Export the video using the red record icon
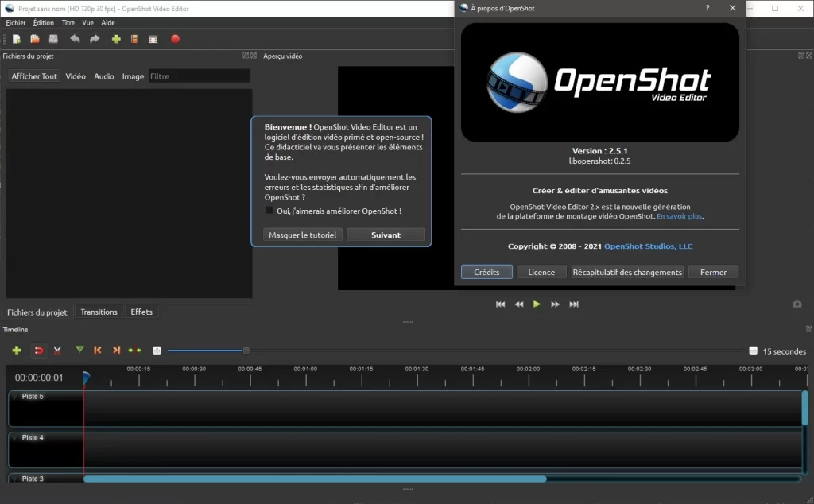The height and width of the screenshot is (504, 814). 175,38
